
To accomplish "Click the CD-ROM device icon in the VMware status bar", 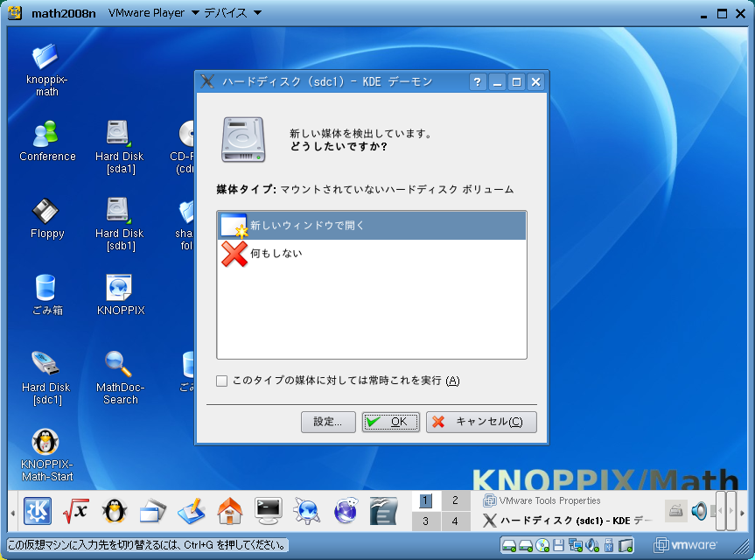I will 542,545.
